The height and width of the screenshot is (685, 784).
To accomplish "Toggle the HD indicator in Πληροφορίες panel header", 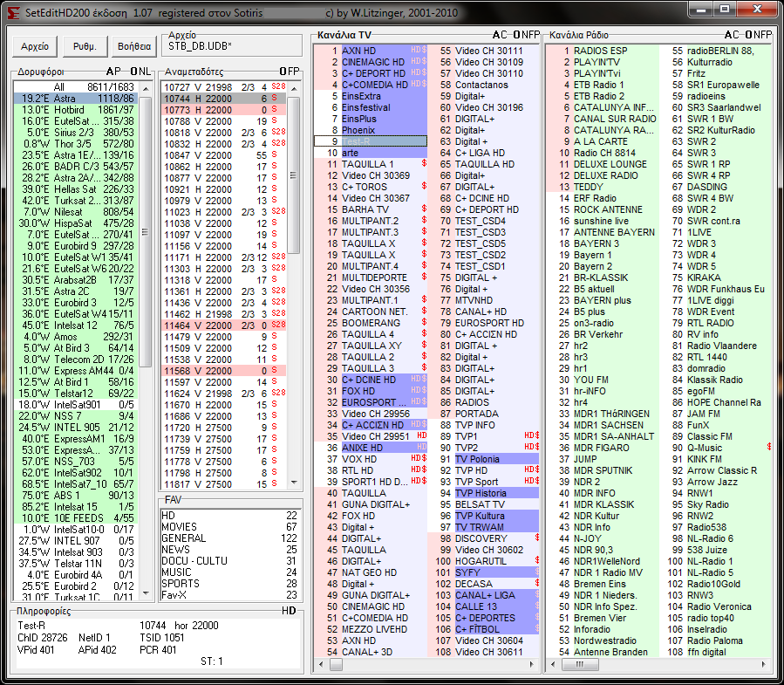I will click(x=289, y=611).
